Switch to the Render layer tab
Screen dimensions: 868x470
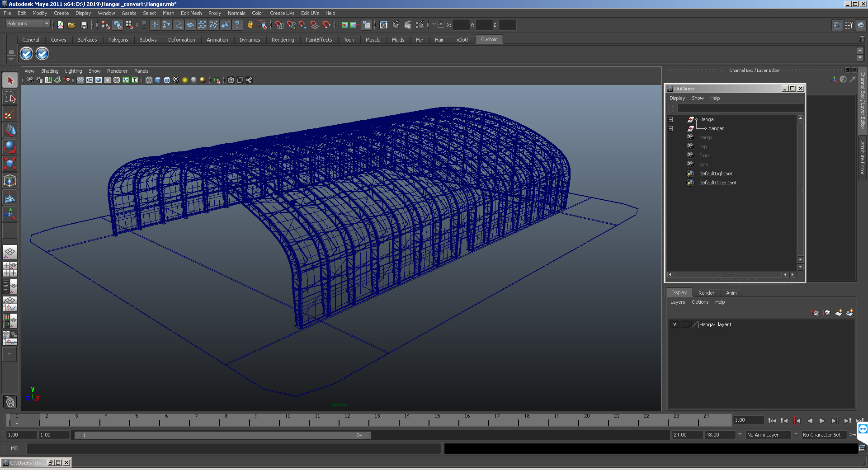(706, 293)
